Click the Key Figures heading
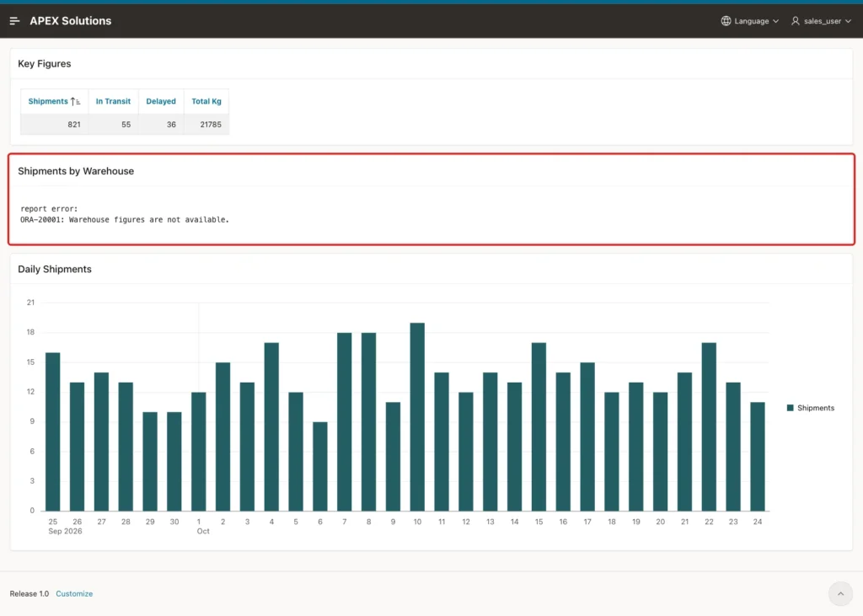Viewport: 863px width, 616px height. click(x=45, y=63)
